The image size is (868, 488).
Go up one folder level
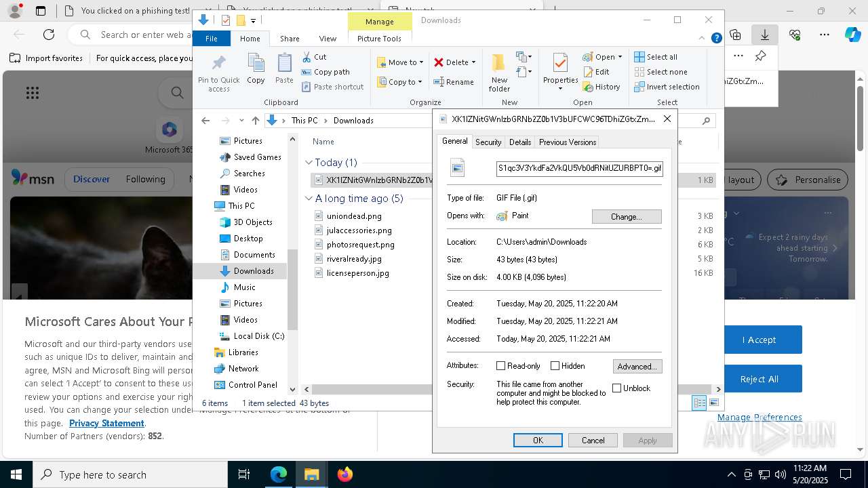coord(255,121)
